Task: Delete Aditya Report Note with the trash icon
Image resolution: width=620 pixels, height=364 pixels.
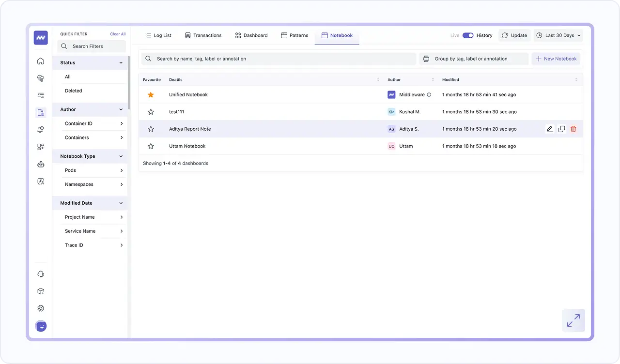Action: click(x=573, y=129)
